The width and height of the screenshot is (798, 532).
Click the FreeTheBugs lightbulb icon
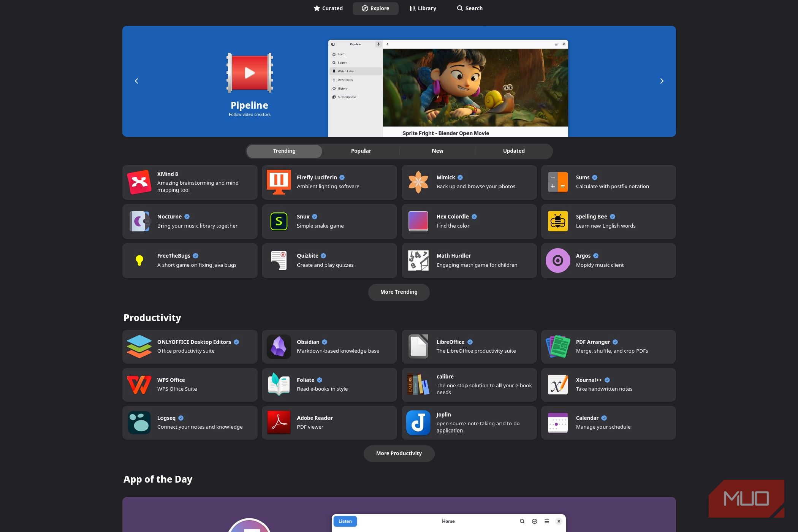pyautogui.click(x=139, y=260)
